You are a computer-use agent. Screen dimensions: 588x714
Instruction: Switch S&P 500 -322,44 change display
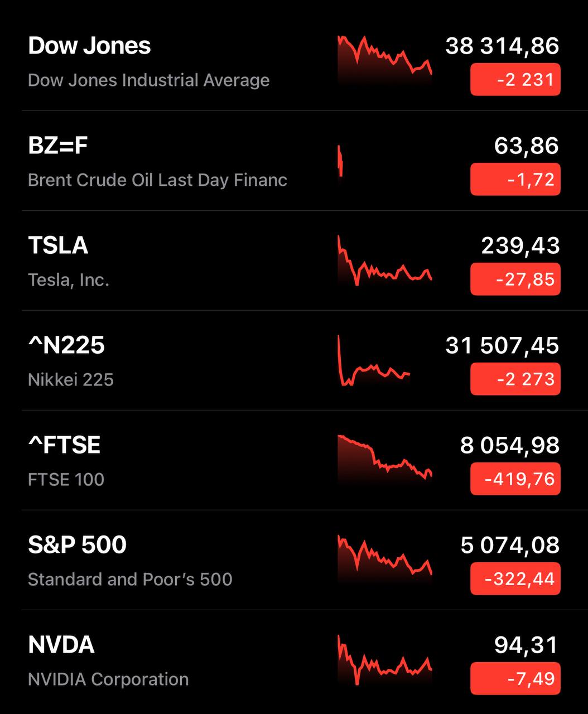point(515,579)
